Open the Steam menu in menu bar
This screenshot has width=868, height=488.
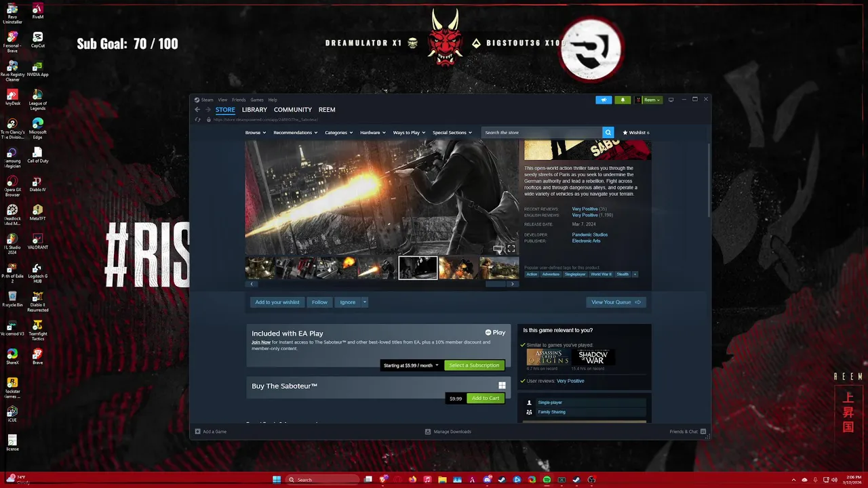coord(207,100)
